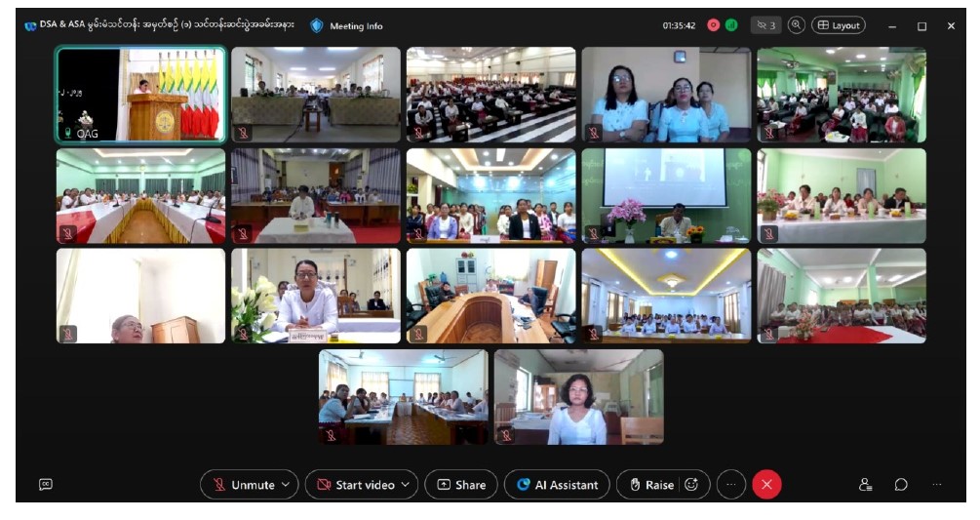The width and height of the screenshot is (980, 520).
Task: Open the AI Assistant
Action: click(x=557, y=485)
